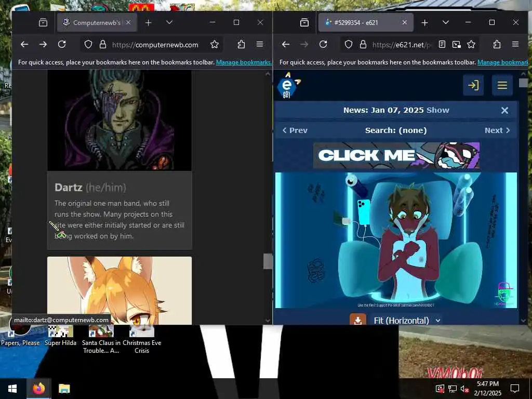Click the muted volume tray icon
The image size is (532, 399).
click(x=464, y=389)
